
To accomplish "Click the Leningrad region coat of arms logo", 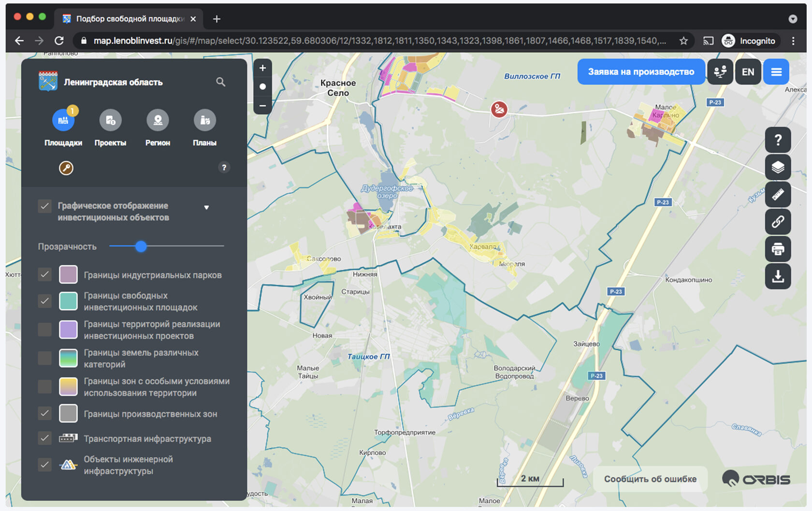I will 48,82.
